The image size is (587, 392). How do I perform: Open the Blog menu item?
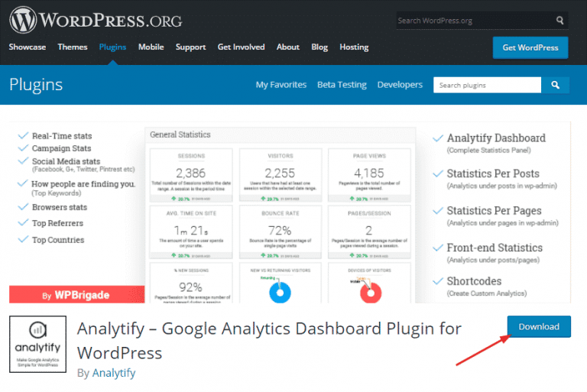click(x=319, y=47)
